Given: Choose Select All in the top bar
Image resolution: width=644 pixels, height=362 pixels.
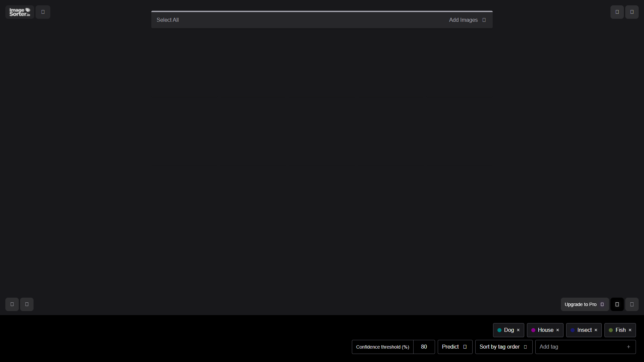Looking at the screenshot, I should pos(168,20).
